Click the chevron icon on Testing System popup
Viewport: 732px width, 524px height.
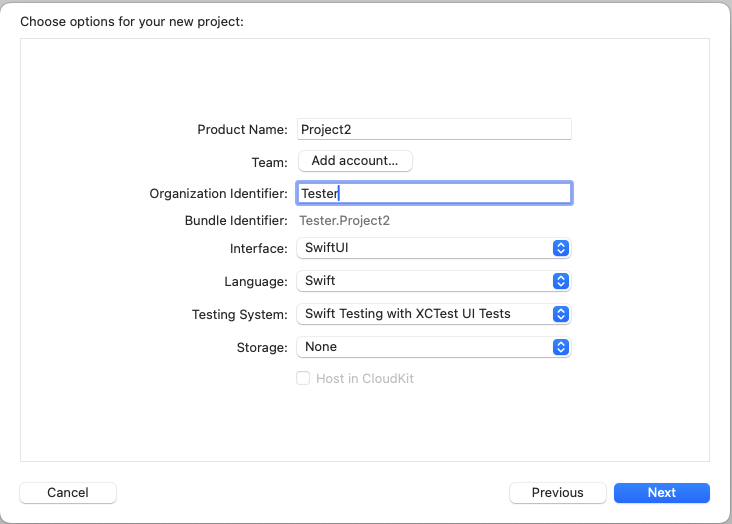click(561, 314)
